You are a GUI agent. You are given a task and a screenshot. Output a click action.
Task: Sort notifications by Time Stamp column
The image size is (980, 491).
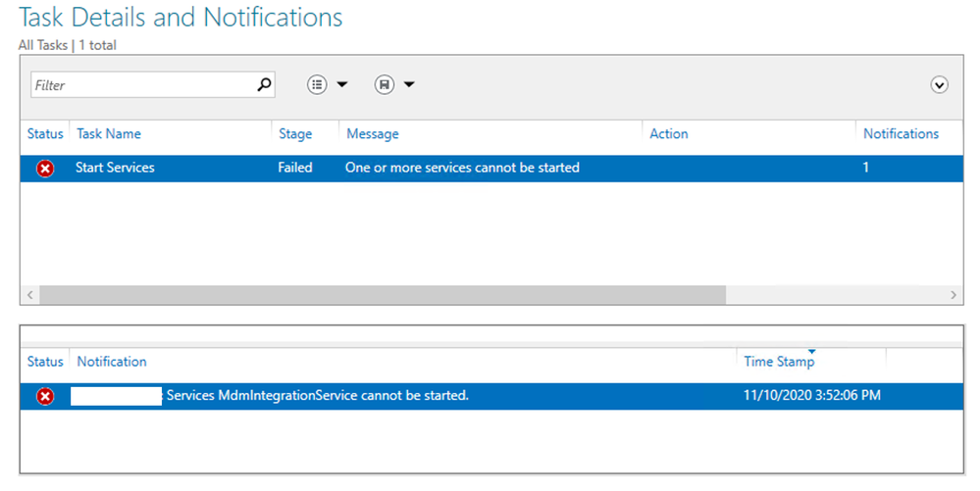point(779,362)
